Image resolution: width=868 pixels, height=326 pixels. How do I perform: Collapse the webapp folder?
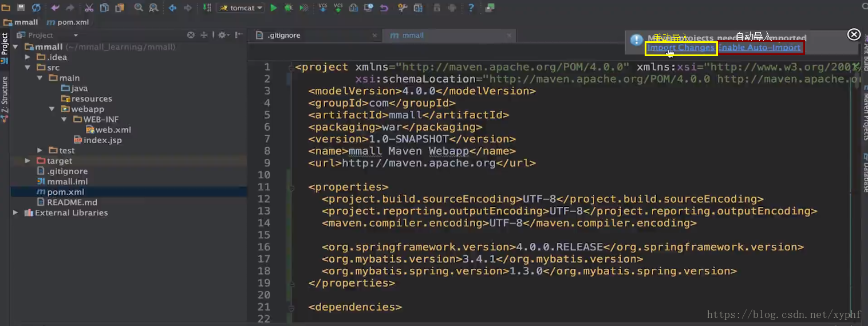[52, 108]
